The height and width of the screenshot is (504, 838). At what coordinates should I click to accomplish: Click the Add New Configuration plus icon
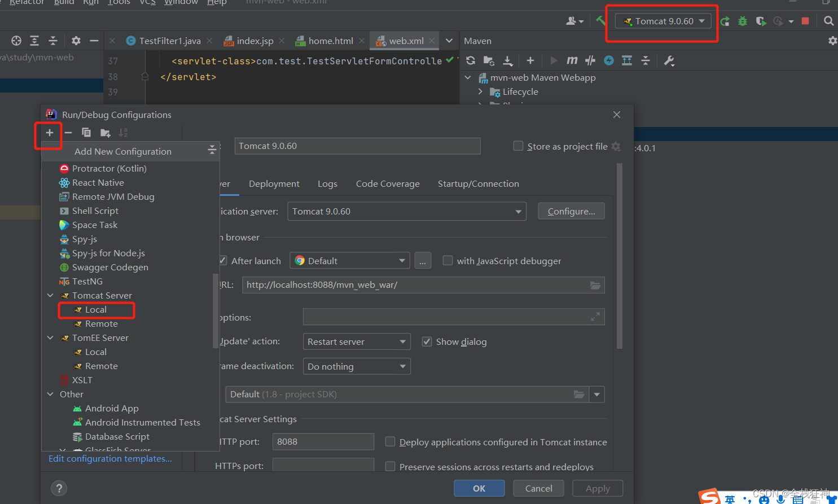[50, 133]
